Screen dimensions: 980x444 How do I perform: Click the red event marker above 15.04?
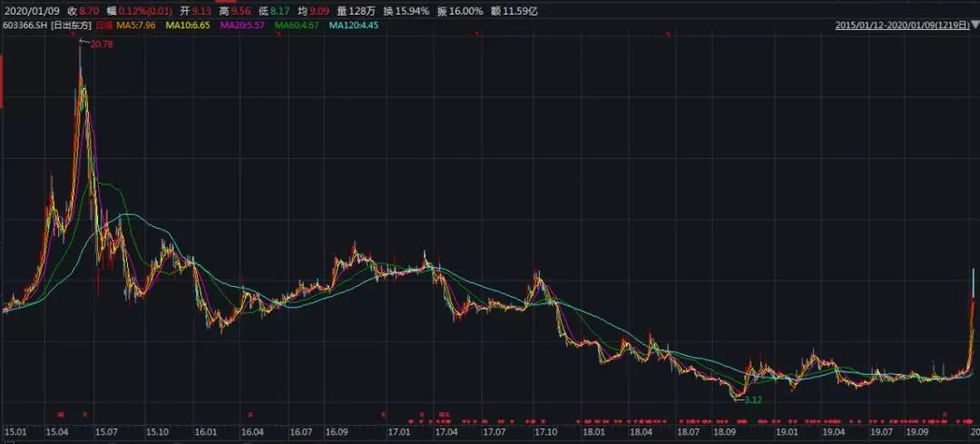click(62, 414)
